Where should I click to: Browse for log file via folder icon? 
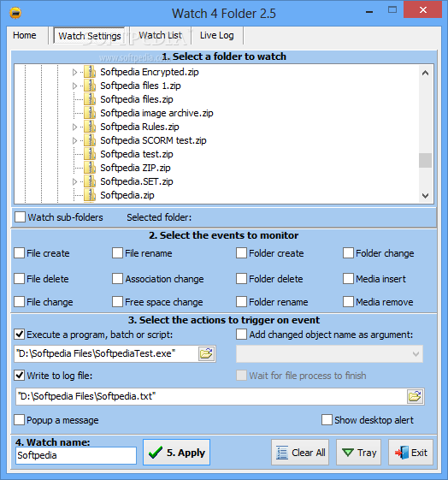coord(416,397)
